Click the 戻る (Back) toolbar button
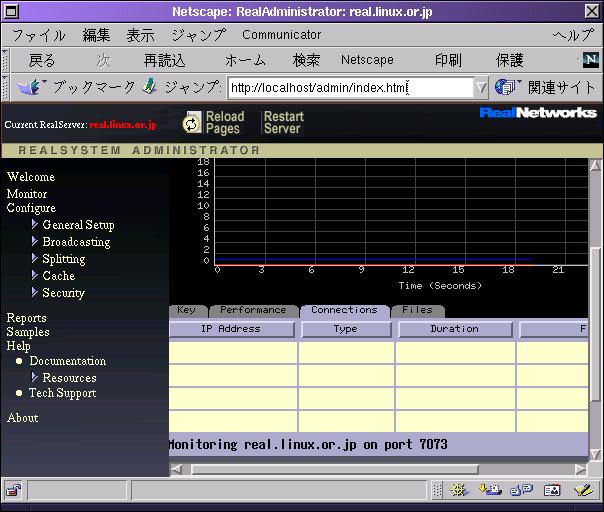Viewport: 604px width, 512px height. [42, 60]
